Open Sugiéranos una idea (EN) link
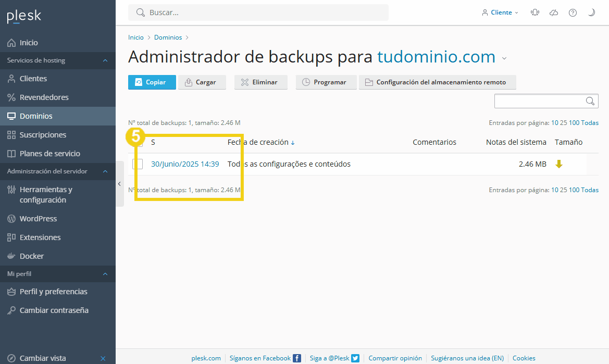 point(467,358)
